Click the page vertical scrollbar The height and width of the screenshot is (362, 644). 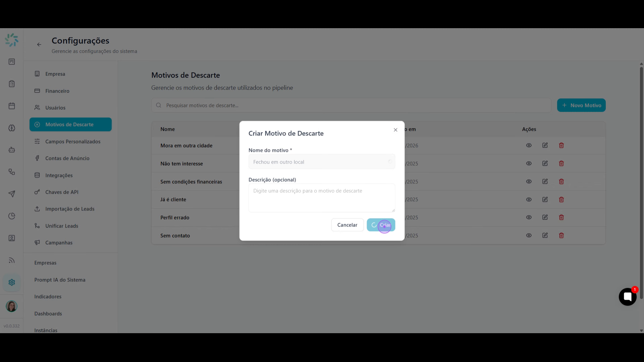[641, 183]
